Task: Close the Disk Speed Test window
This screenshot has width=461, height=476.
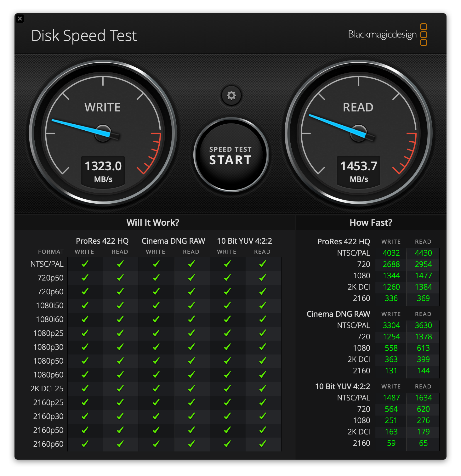Action: pos(20,19)
